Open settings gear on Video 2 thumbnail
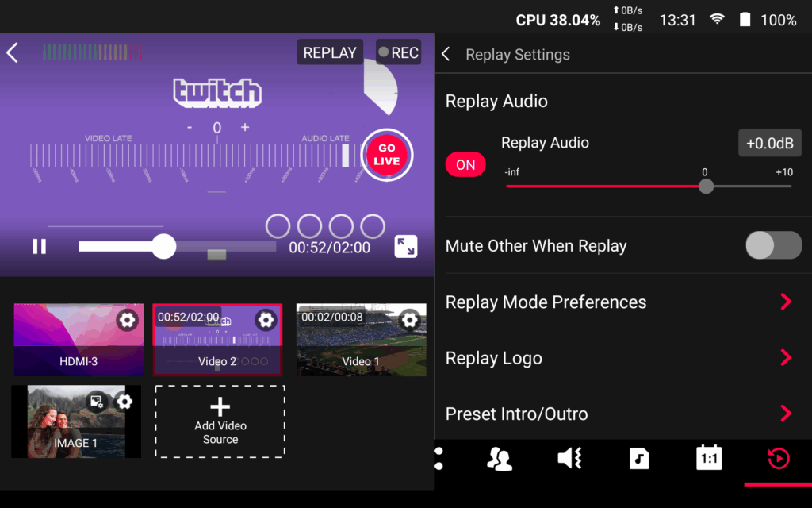This screenshot has width=812, height=508. coord(266,320)
